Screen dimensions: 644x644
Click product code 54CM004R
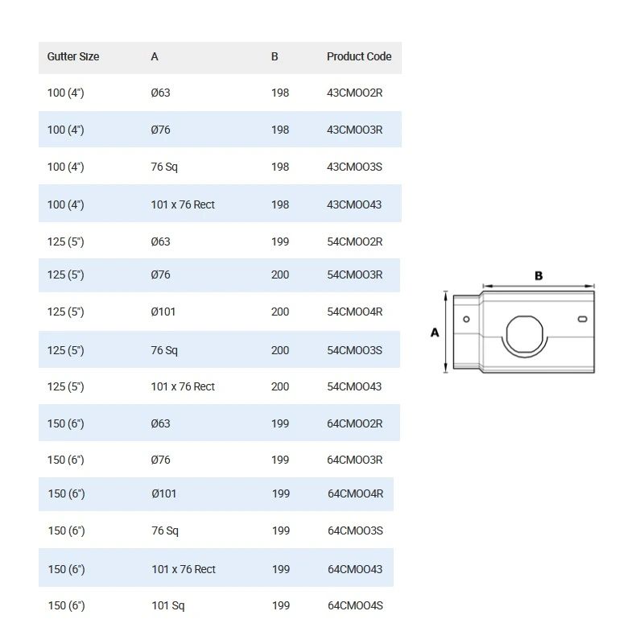tap(354, 312)
